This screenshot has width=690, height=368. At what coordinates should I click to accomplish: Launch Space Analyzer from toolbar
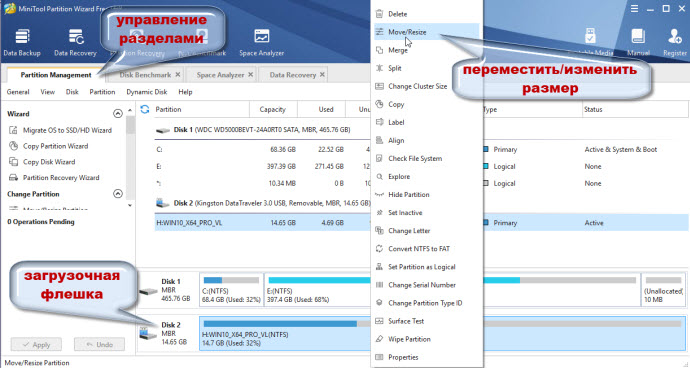tap(261, 42)
